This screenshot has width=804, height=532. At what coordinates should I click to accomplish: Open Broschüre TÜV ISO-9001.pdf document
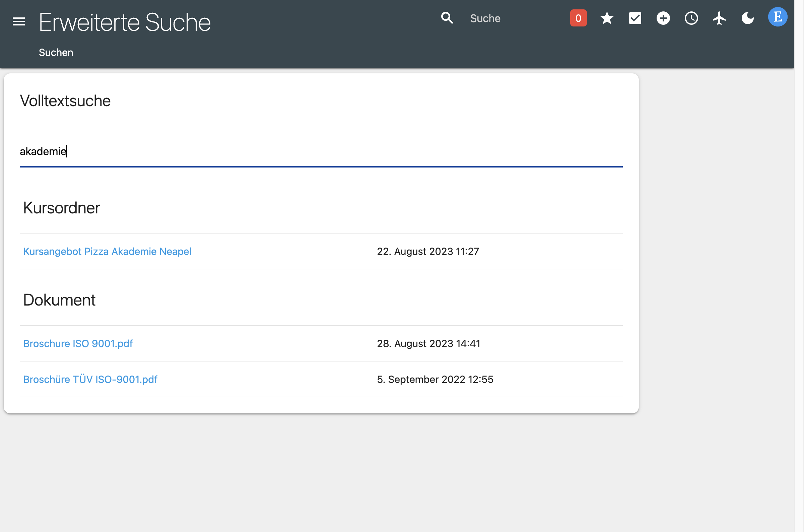point(90,379)
